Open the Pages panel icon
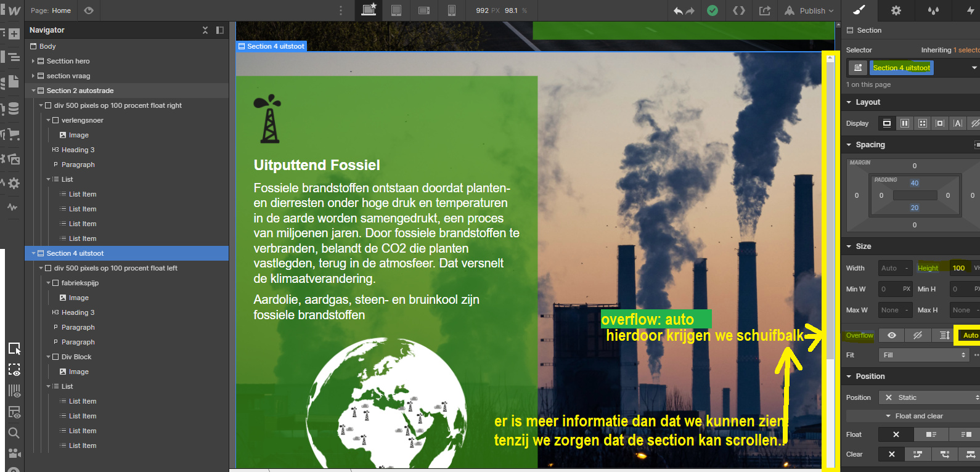 tap(14, 81)
